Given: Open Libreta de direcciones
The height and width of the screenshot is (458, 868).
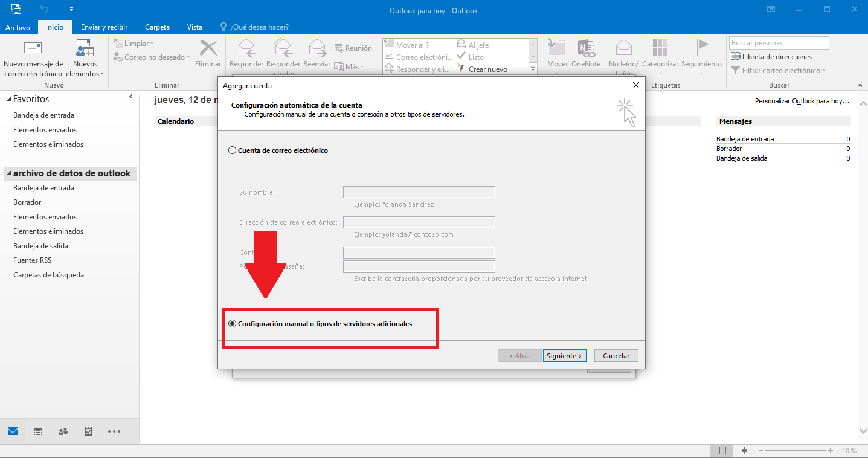Looking at the screenshot, I should (x=771, y=57).
